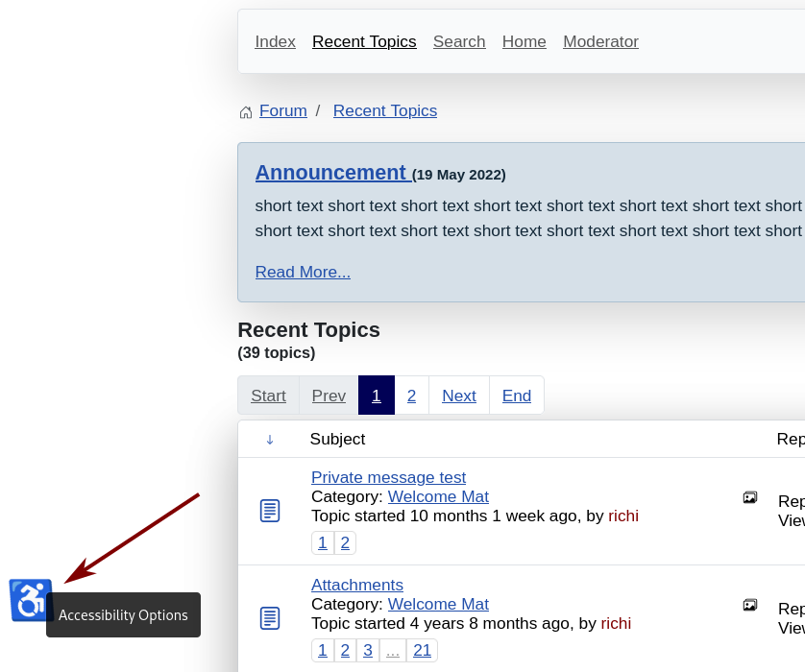Click the home icon beside Forum breadcrumb
Screen dimensions: 805x672
(246, 111)
